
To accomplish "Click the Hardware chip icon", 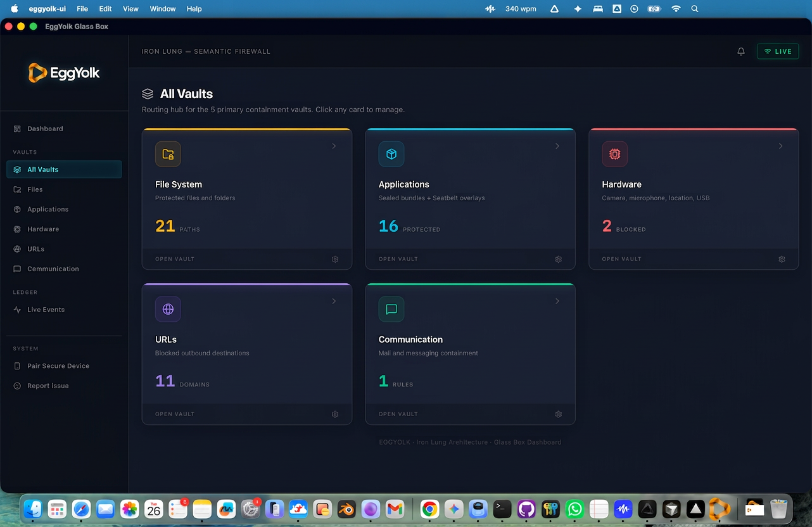I will [614, 154].
